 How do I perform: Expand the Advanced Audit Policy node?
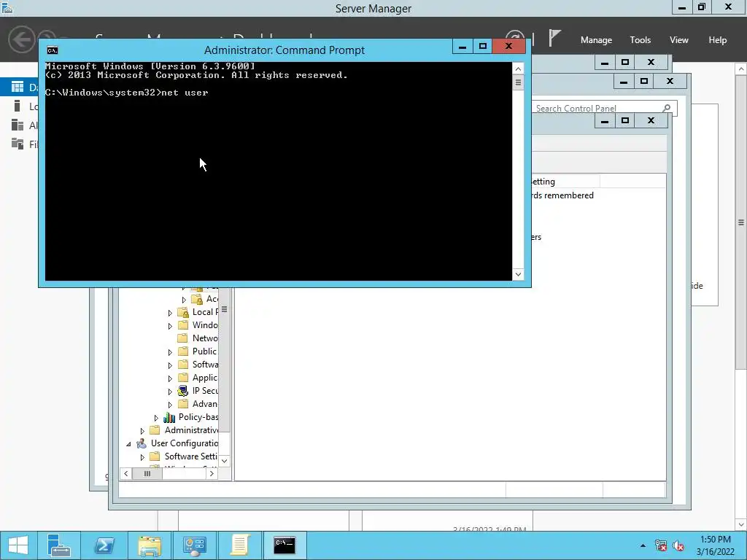coord(170,405)
